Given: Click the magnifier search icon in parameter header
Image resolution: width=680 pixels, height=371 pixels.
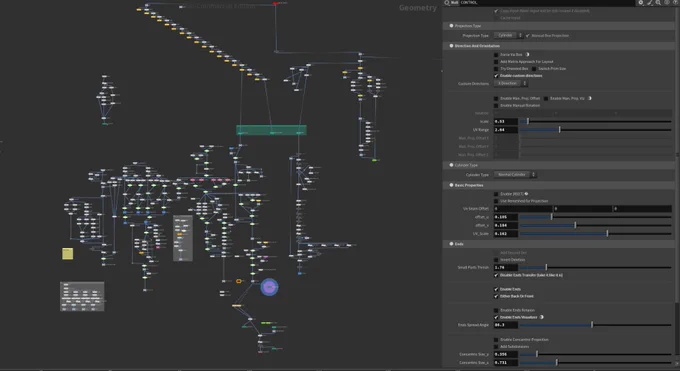Looking at the screenshot, I should tap(658, 3).
